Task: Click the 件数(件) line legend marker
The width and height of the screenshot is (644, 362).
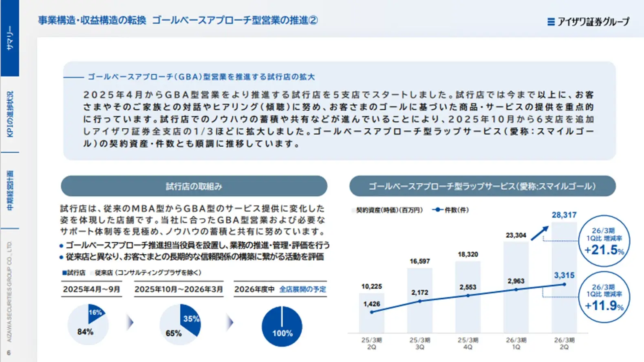Action: pos(437,210)
